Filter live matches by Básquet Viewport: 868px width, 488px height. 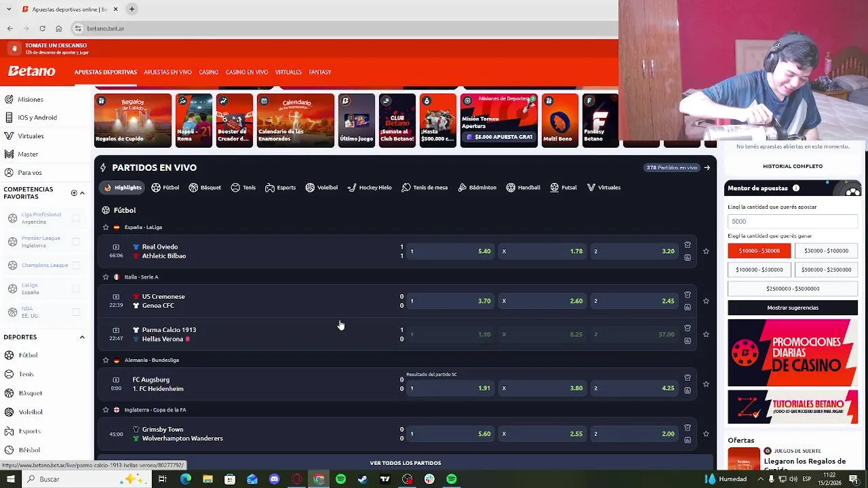tap(205, 188)
